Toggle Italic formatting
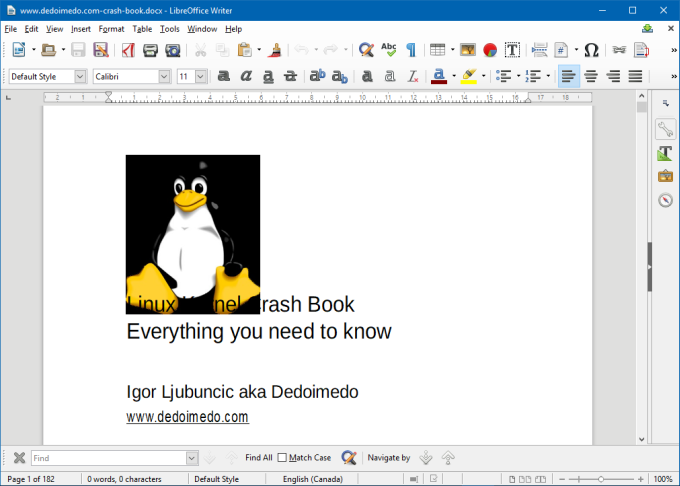Image resolution: width=680 pixels, height=486 pixels. (246, 76)
